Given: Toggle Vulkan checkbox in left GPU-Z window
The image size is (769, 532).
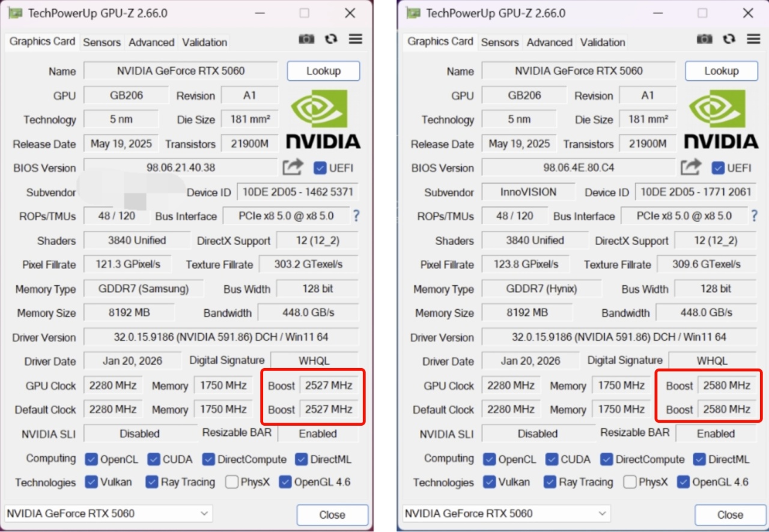Looking at the screenshot, I should pos(91,482).
